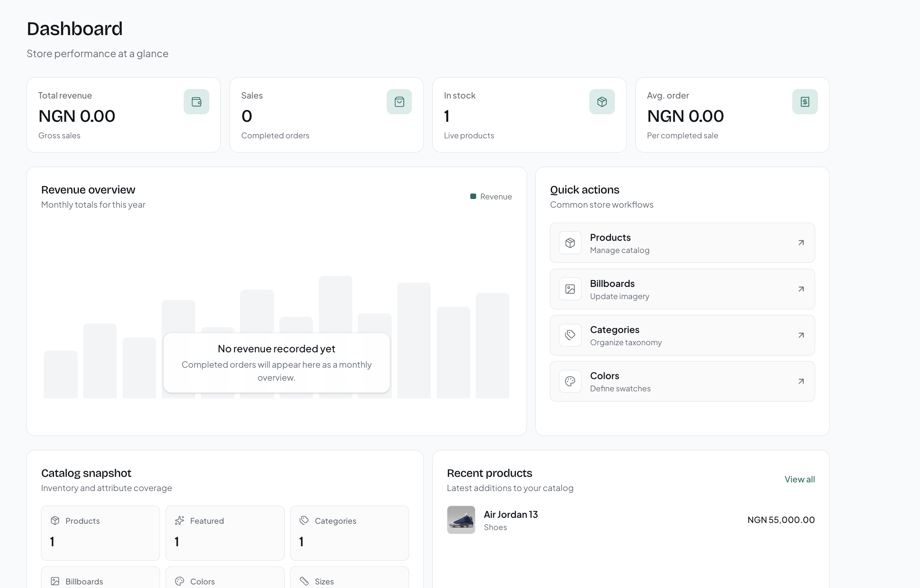Click the palette icon in Catalog snapshot Colors tile

[180, 581]
